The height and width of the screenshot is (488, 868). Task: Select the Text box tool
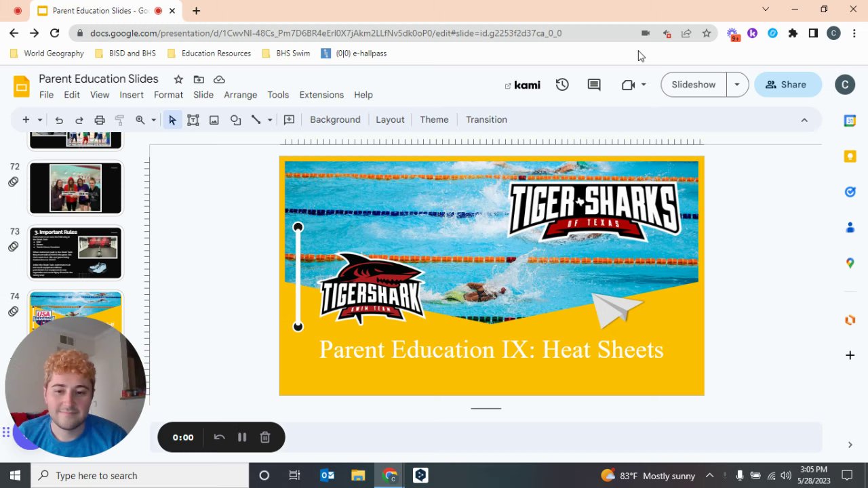[x=193, y=120]
